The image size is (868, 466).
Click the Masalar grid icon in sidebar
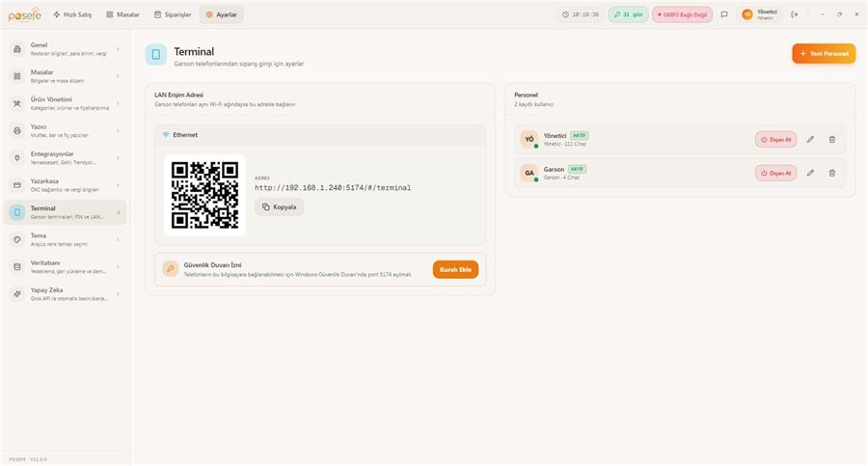point(17,76)
